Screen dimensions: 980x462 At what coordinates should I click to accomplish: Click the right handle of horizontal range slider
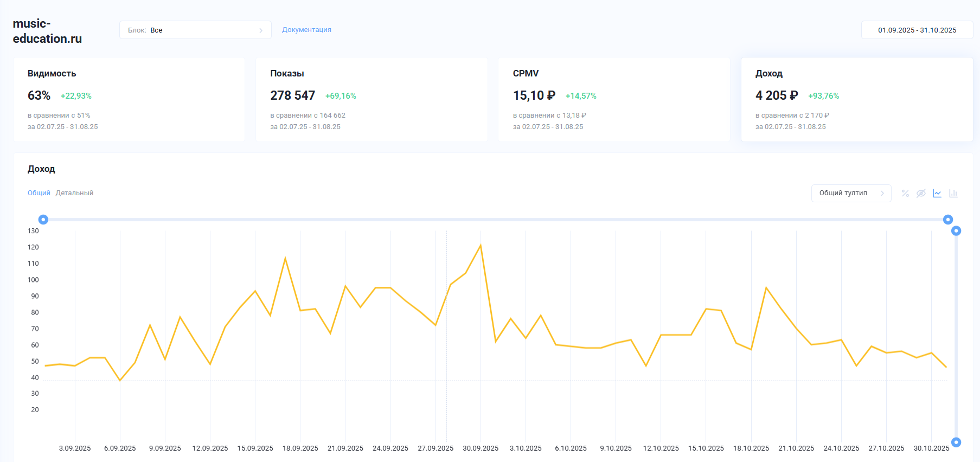click(948, 220)
